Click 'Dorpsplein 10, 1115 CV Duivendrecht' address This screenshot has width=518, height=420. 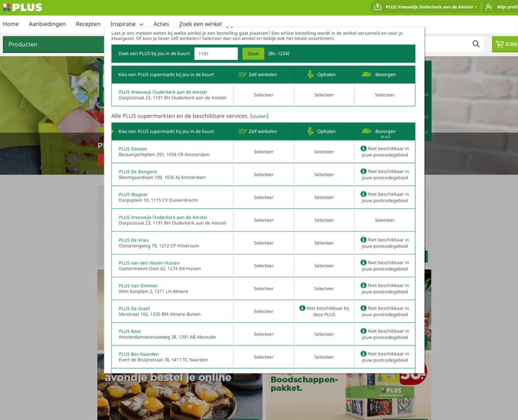[x=158, y=200]
